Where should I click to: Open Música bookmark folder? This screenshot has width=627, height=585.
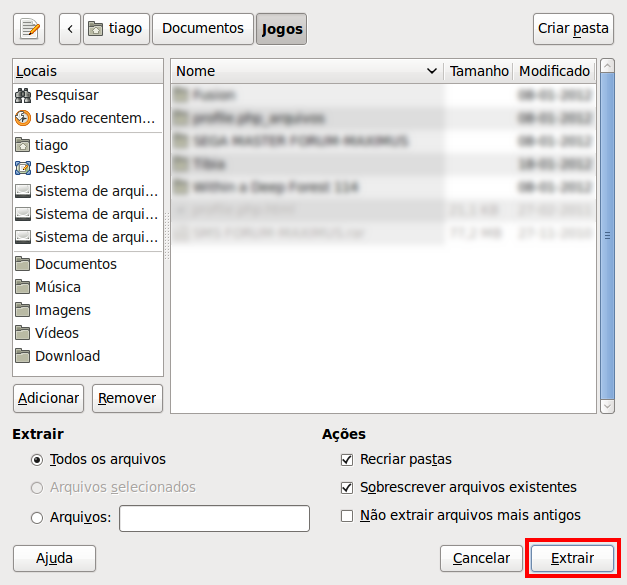click(x=88, y=287)
